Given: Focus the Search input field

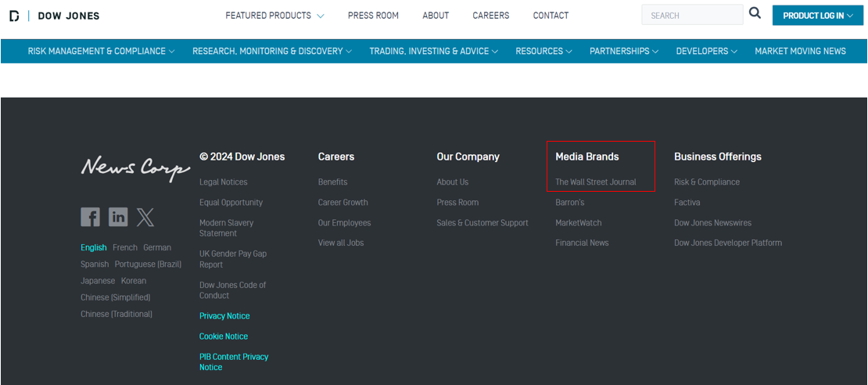Looking at the screenshot, I should click(692, 15).
